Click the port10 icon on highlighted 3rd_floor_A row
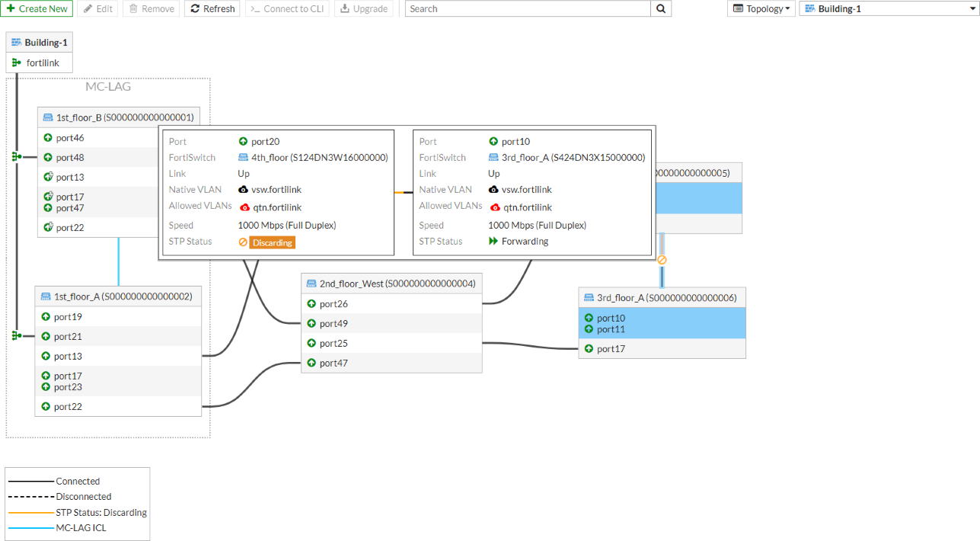Screen dimensions: 980x541 (x=589, y=318)
